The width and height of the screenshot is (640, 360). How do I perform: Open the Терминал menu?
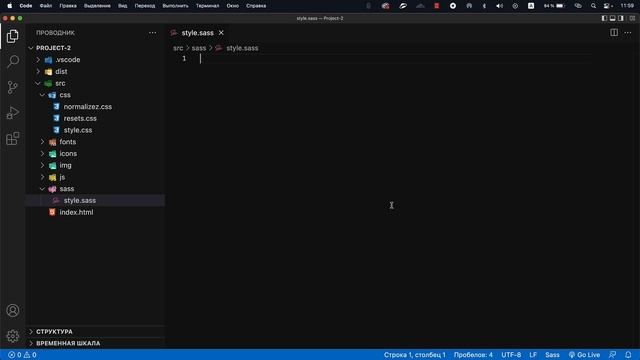click(x=207, y=6)
